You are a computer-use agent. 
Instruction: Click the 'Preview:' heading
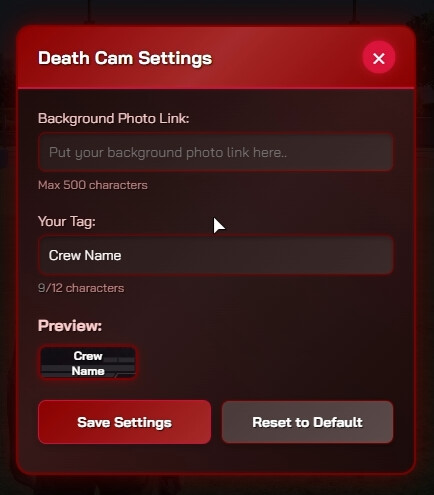click(x=70, y=326)
